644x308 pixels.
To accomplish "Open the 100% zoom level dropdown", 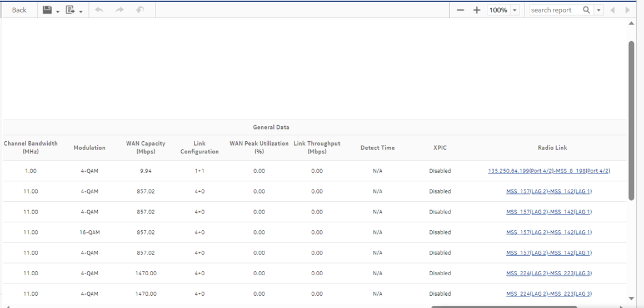I will pyautogui.click(x=515, y=10).
